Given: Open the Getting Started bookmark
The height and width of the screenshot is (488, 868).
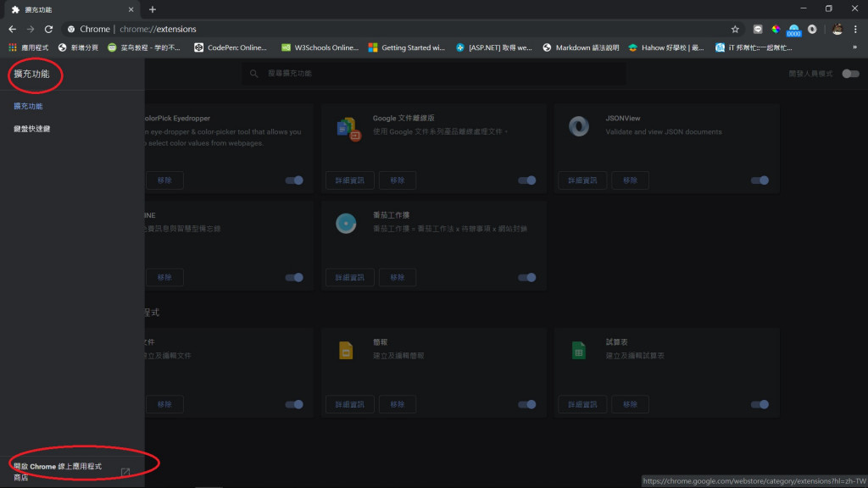Looking at the screenshot, I should pyautogui.click(x=407, y=47).
